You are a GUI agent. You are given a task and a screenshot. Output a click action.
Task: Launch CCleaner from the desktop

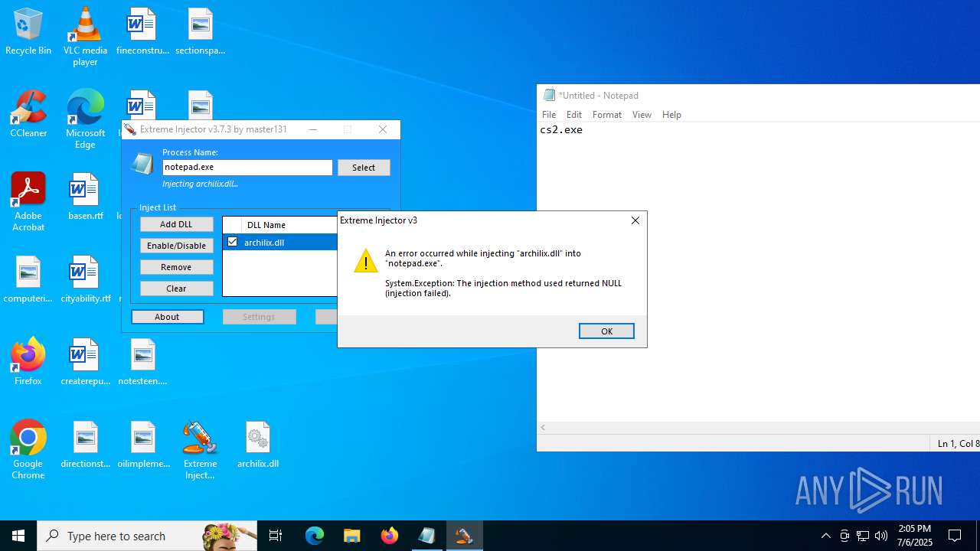[x=28, y=115]
